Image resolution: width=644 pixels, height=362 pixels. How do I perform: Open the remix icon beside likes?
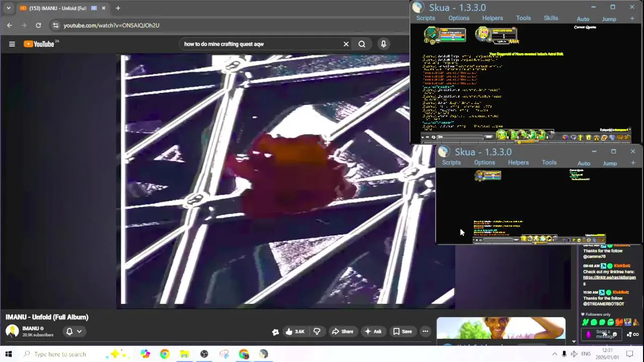[275, 331]
